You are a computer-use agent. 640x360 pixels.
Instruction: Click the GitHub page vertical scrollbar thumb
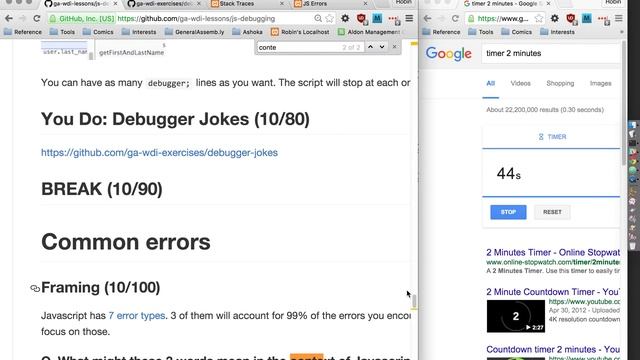[414, 301]
